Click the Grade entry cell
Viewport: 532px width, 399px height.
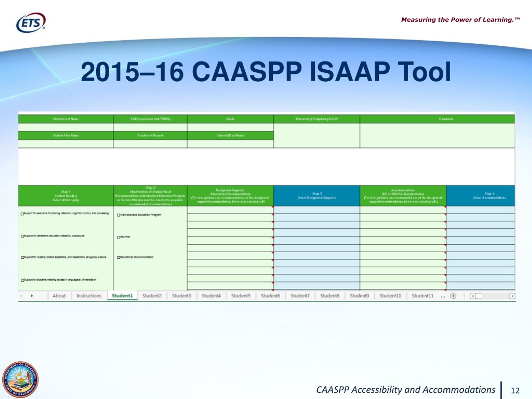(x=230, y=127)
